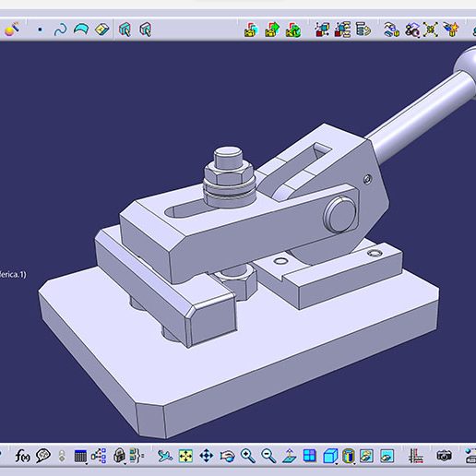Select the Point creation tool
Image resolution: width=476 pixels, height=476 pixels.
pos(40,30)
